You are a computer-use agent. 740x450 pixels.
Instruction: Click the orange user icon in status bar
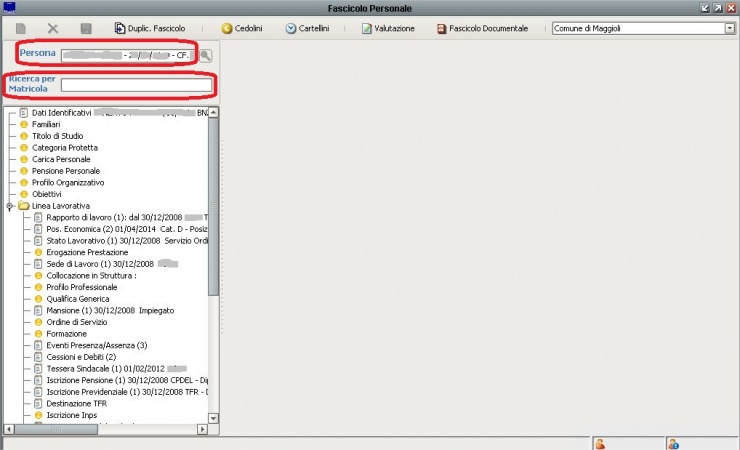600,444
